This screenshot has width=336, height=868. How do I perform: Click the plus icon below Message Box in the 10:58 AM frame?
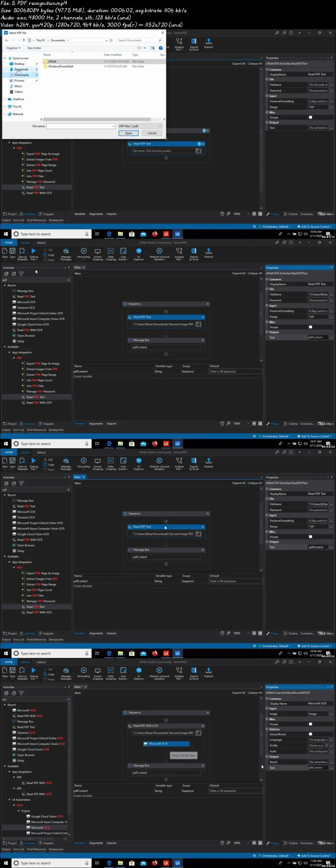click(x=166, y=564)
